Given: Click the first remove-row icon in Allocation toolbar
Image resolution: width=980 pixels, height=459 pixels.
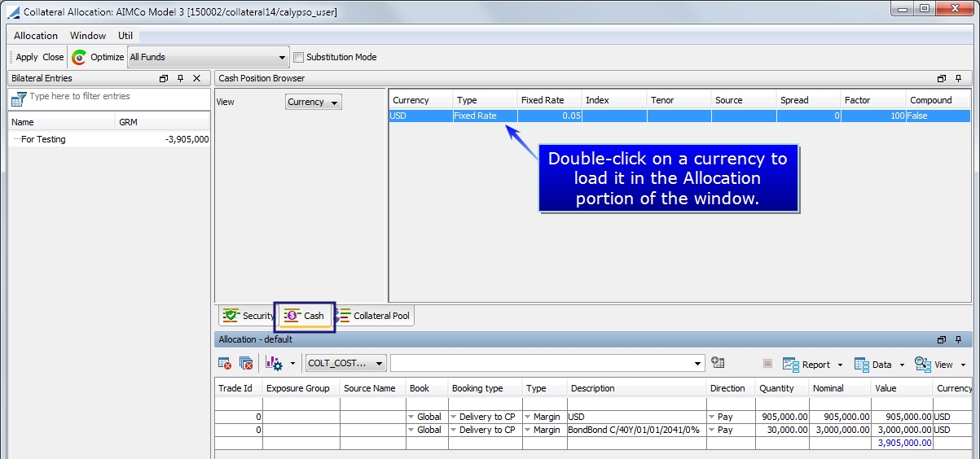Looking at the screenshot, I should pos(225,364).
